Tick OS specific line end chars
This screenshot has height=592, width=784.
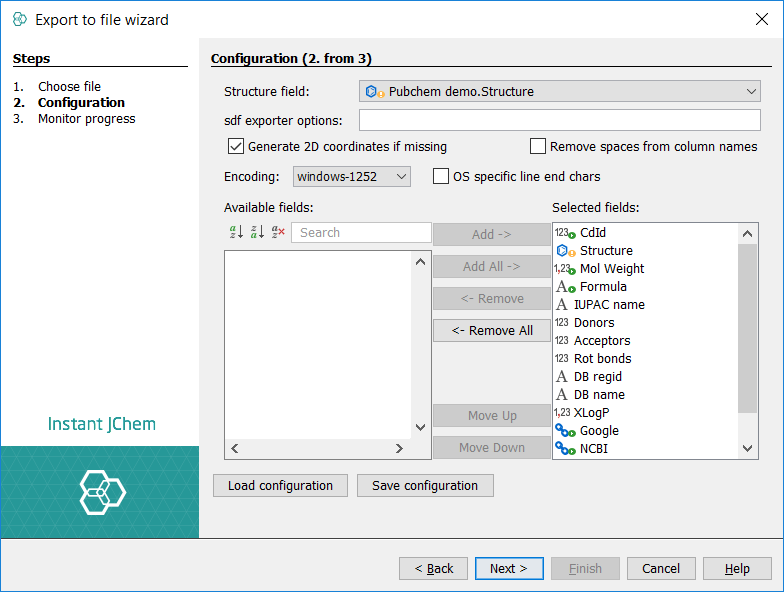click(x=441, y=177)
